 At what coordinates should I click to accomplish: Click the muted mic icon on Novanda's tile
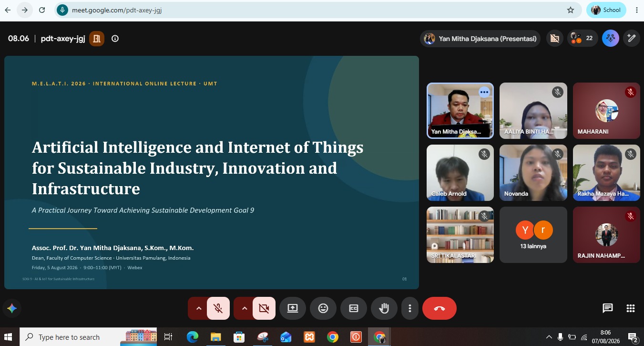(558, 154)
